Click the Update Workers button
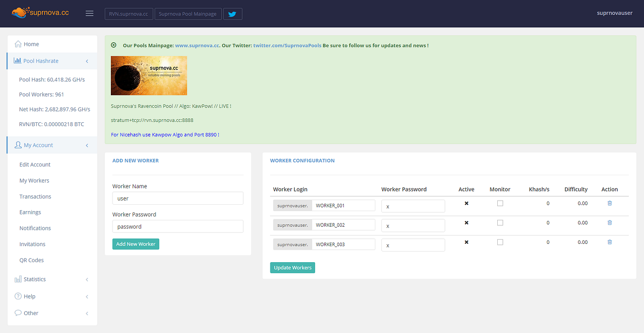The image size is (644, 333). 293,267
